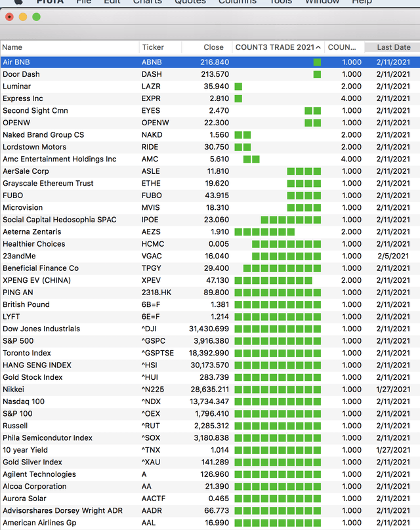Image resolution: width=420 pixels, height=530 pixels.
Task: Click the HCMC ticker cell
Action: [x=152, y=244]
